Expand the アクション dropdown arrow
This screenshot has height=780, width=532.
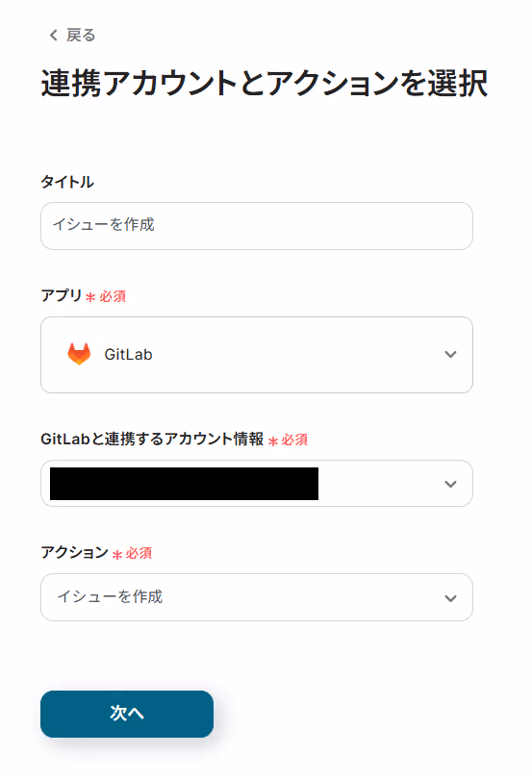[x=450, y=598]
